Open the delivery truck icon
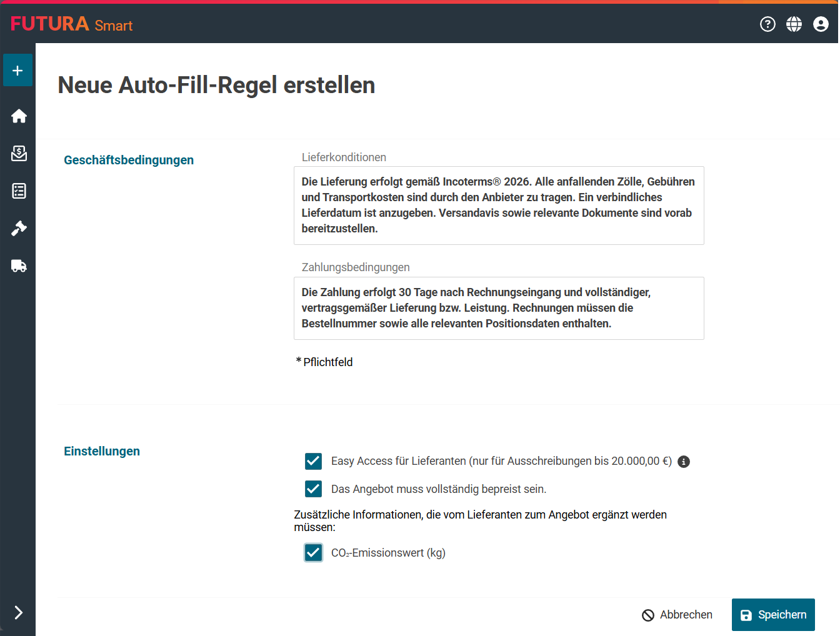This screenshot has height=636, width=840. click(19, 266)
